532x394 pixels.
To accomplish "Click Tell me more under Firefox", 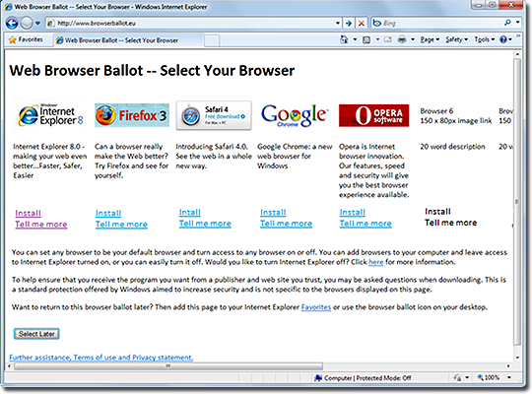I will (x=121, y=225).
